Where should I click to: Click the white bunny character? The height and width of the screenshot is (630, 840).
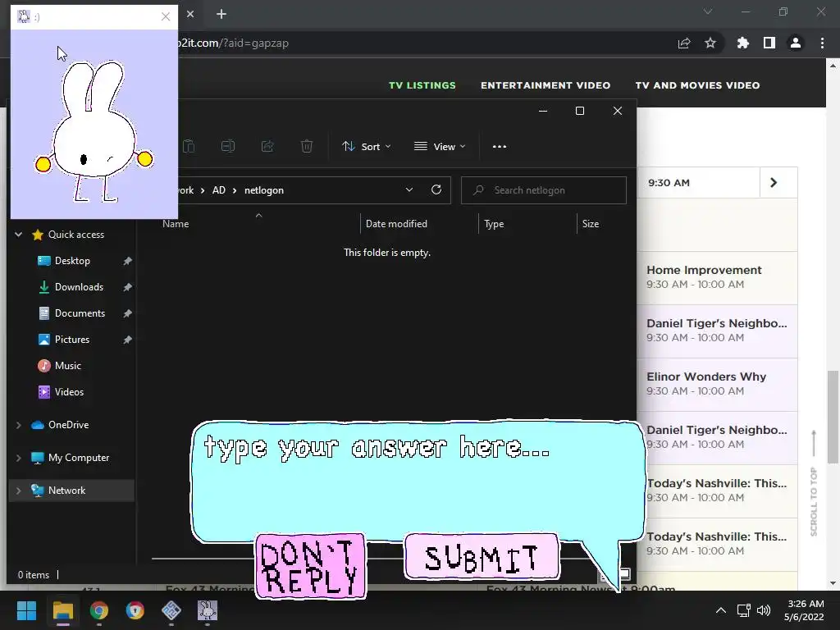94,131
